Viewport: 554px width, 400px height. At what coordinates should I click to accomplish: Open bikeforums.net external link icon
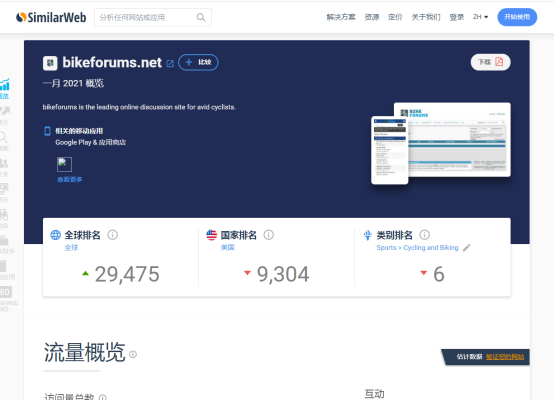[170, 64]
